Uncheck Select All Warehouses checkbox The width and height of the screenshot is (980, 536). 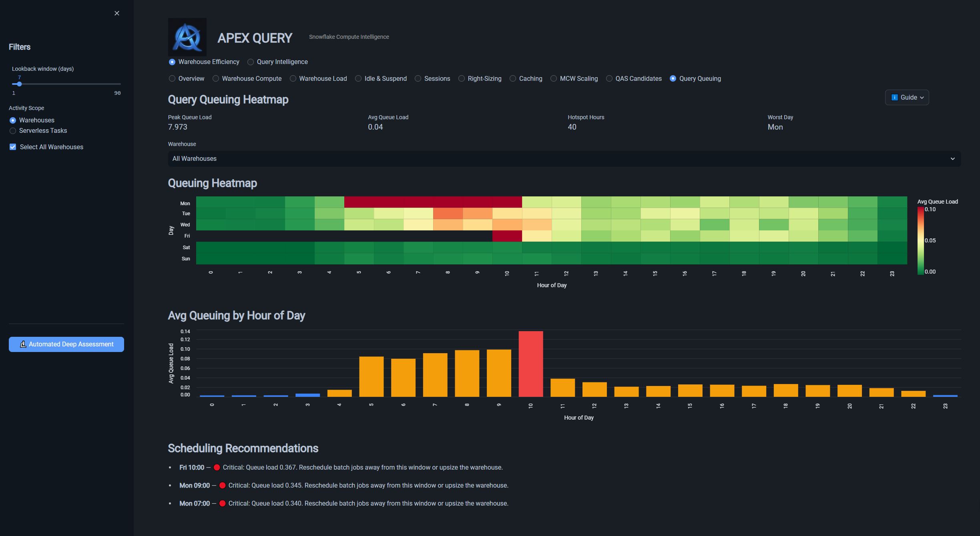click(13, 147)
